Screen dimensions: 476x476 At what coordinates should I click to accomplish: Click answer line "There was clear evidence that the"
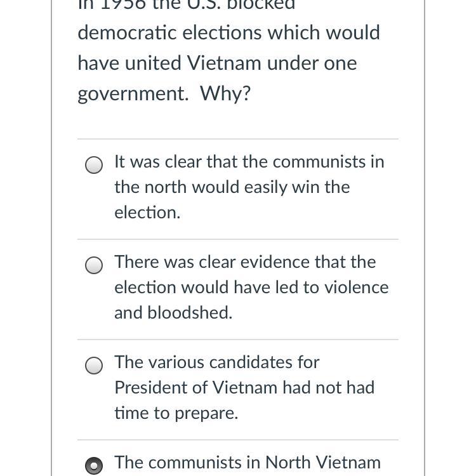245,262
